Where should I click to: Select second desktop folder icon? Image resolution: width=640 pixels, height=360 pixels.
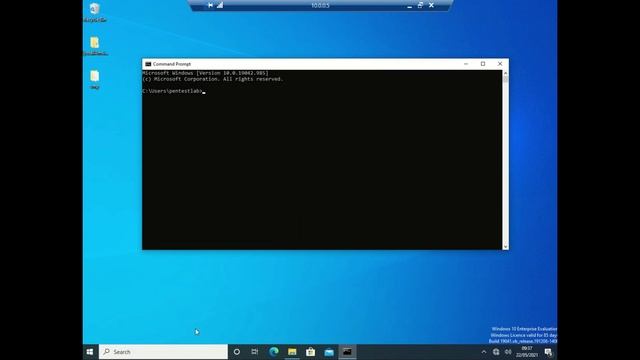point(95,46)
